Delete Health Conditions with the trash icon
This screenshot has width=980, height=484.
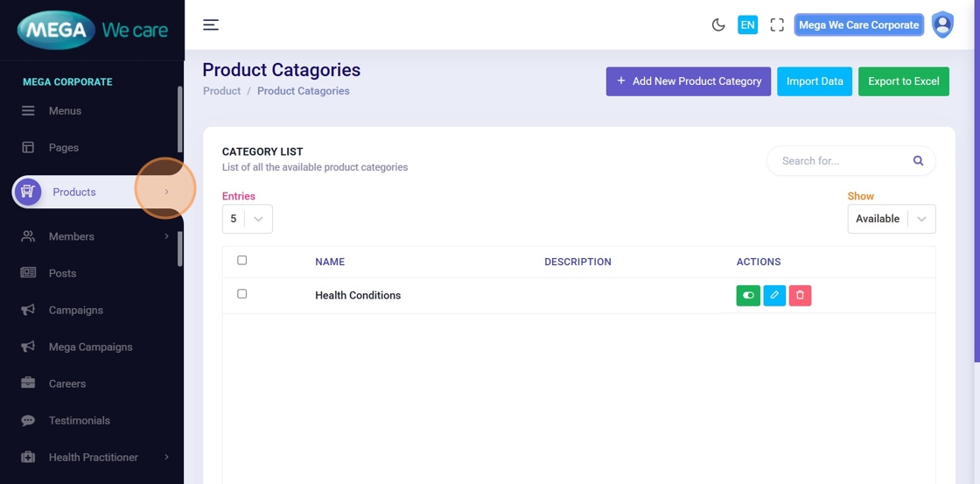click(x=800, y=296)
